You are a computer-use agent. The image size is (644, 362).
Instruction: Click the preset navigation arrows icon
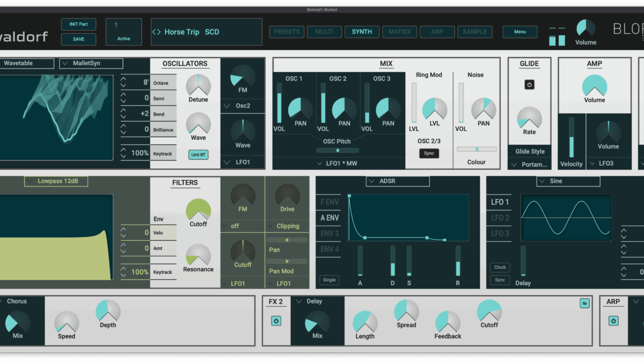pyautogui.click(x=156, y=32)
